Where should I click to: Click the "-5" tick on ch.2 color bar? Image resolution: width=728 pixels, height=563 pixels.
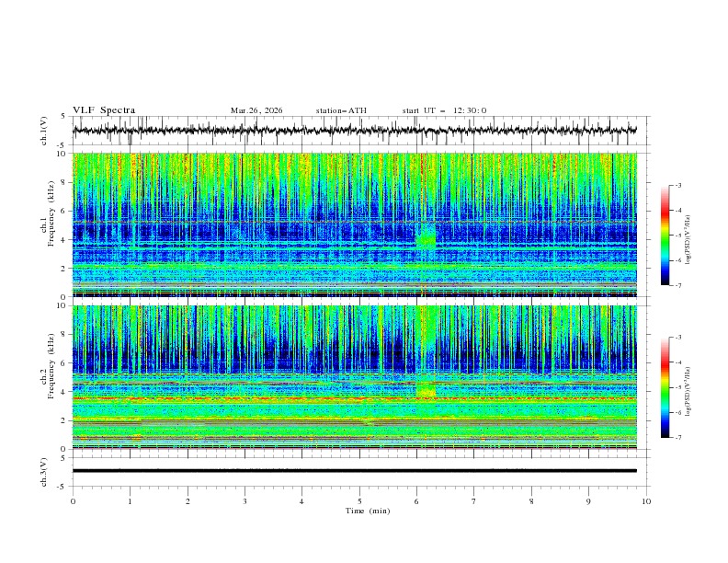tap(677, 387)
